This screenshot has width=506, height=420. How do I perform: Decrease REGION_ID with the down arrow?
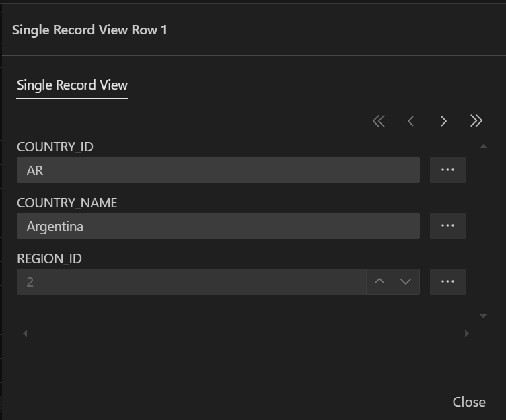406,282
